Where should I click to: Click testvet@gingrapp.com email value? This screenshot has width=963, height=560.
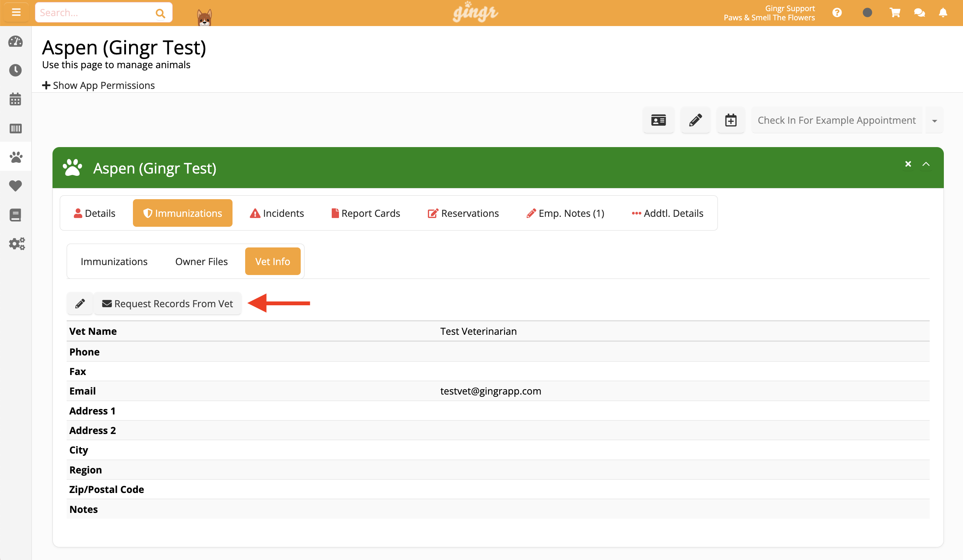[x=490, y=391]
